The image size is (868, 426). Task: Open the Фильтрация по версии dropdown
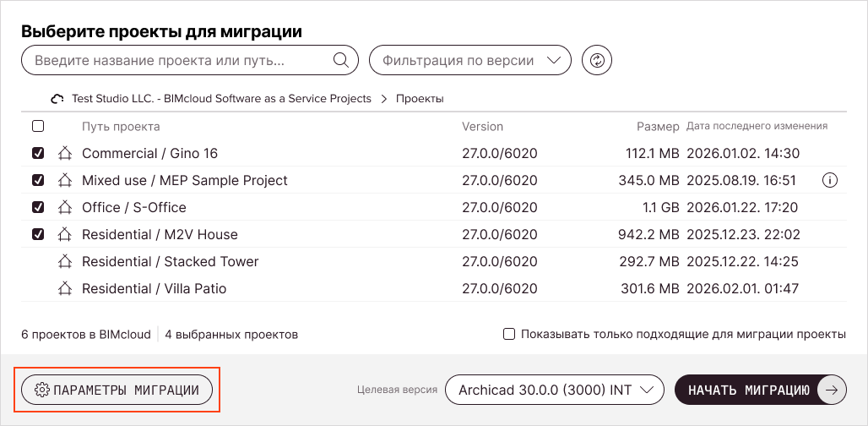coord(470,60)
